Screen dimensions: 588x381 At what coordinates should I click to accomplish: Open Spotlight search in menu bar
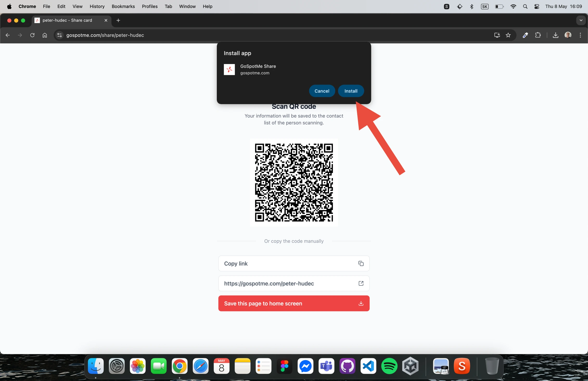point(525,7)
